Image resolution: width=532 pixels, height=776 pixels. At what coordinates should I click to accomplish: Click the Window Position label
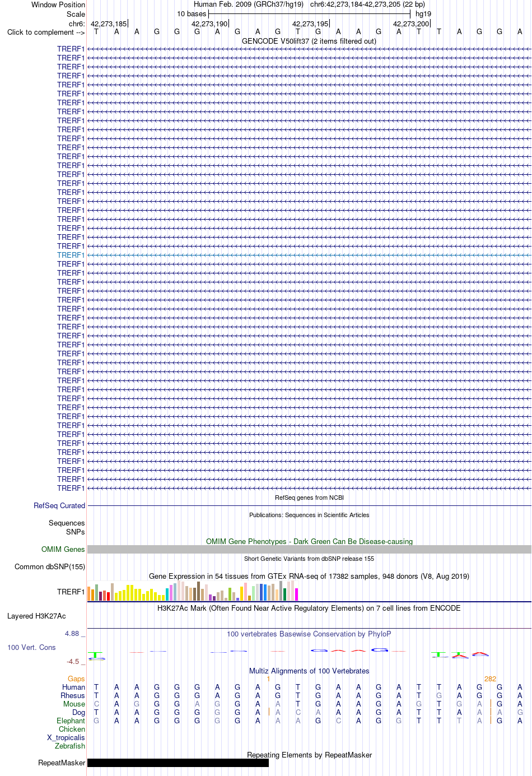[58, 4]
